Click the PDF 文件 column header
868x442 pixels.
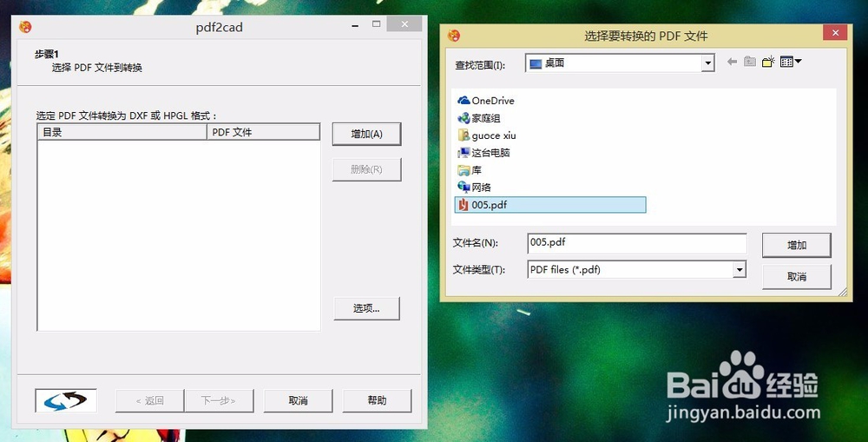point(264,132)
